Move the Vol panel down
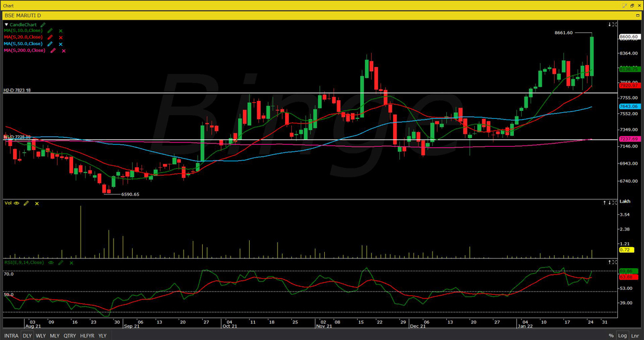The image size is (644, 340). [609, 203]
